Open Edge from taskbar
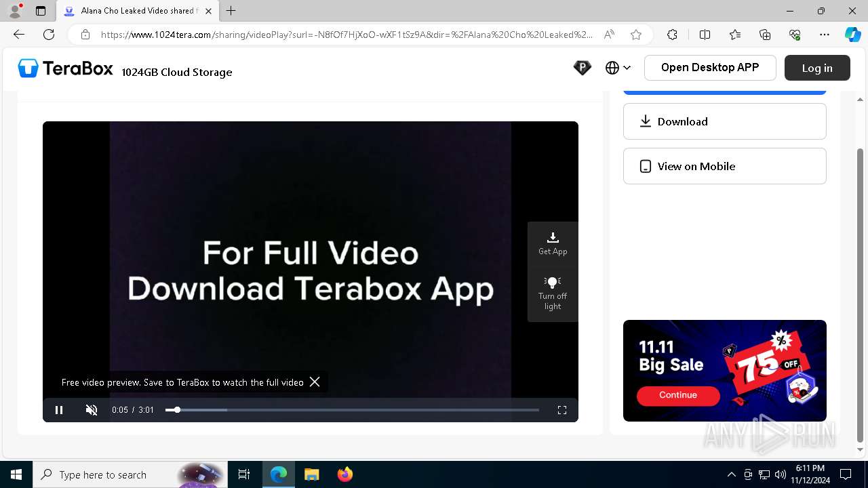The image size is (868, 488). [279, 474]
